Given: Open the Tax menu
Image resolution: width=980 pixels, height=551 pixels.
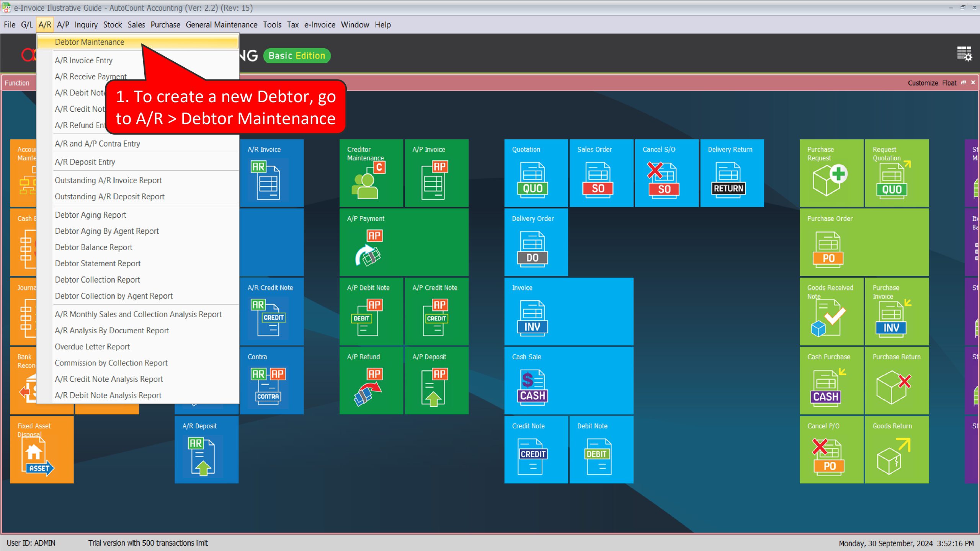Looking at the screenshot, I should point(292,25).
